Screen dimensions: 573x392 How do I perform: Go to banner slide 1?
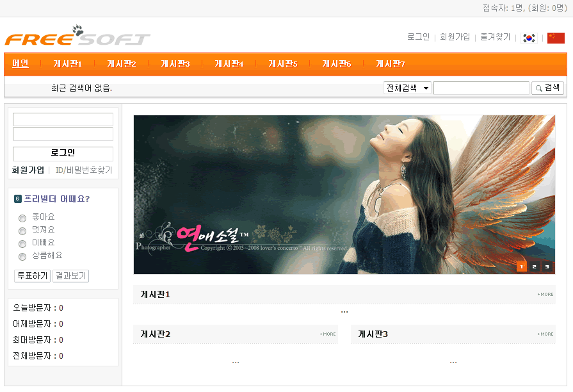521,266
